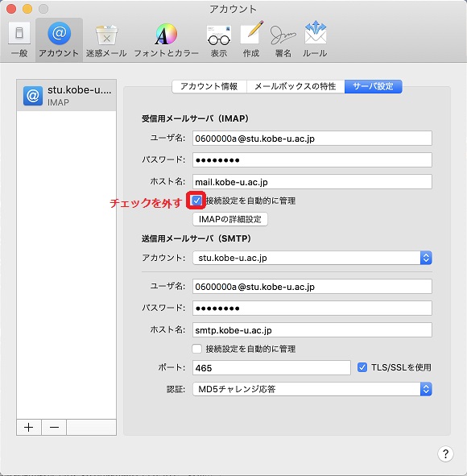Open the 表示 viewing preferences pane
The image size is (467, 476).
coord(219,39)
